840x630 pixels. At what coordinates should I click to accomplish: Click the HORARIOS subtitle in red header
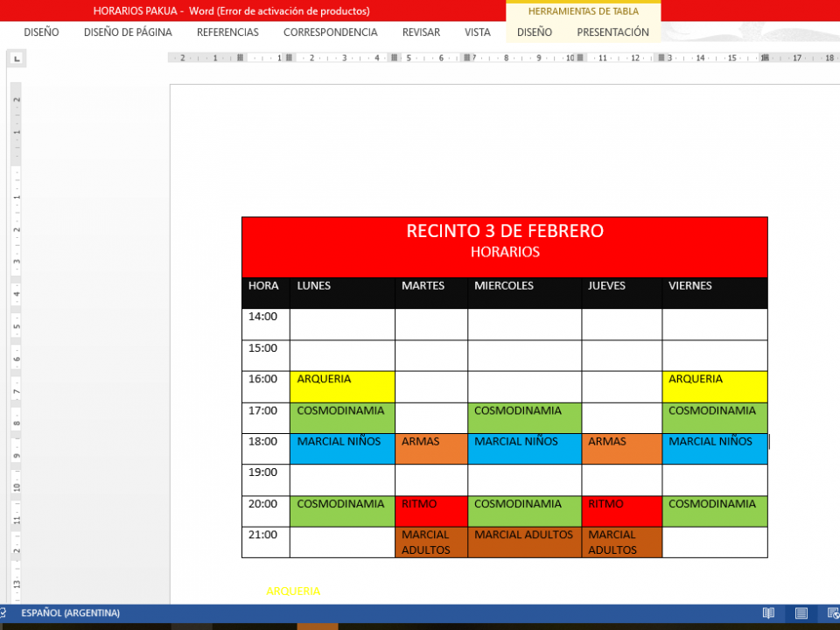(505, 252)
